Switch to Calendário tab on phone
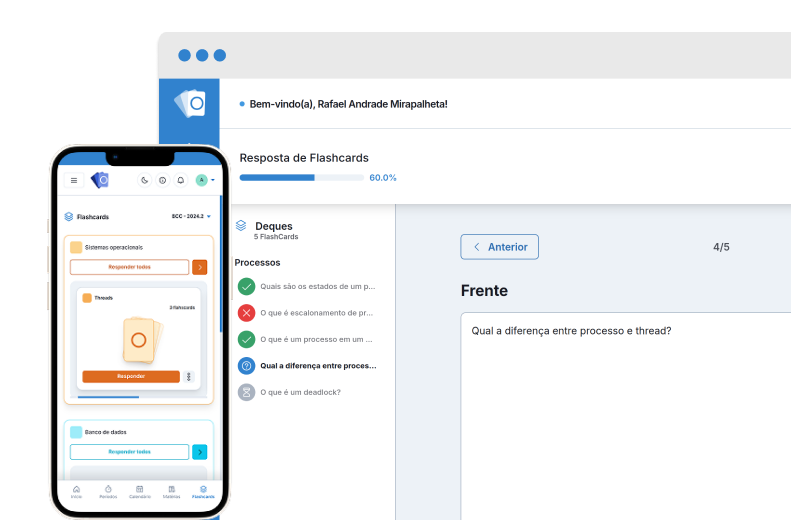 140,491
